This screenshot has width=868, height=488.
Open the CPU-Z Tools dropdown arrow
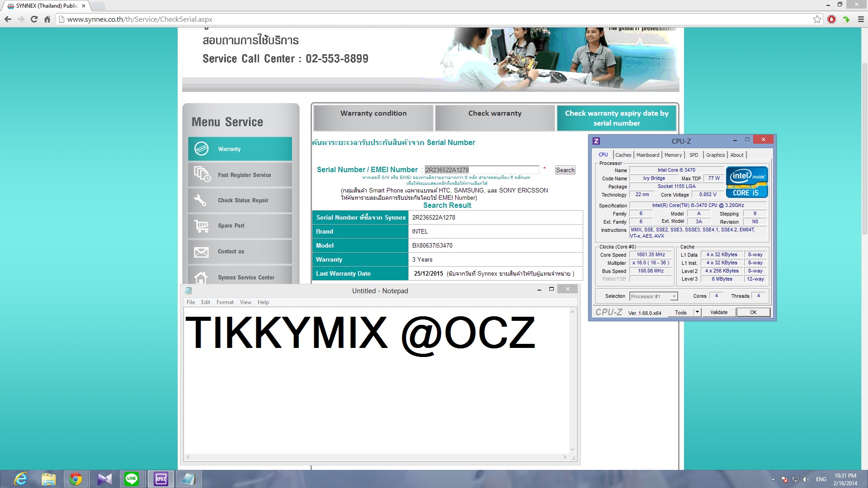coord(697,312)
